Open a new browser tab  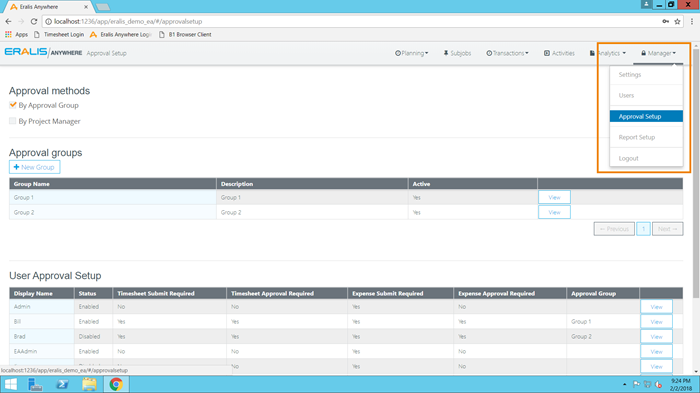pos(103,7)
